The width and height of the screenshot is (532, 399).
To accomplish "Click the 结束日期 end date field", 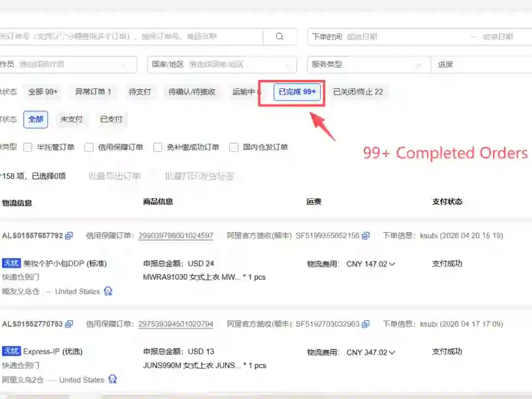I will click(x=498, y=37).
